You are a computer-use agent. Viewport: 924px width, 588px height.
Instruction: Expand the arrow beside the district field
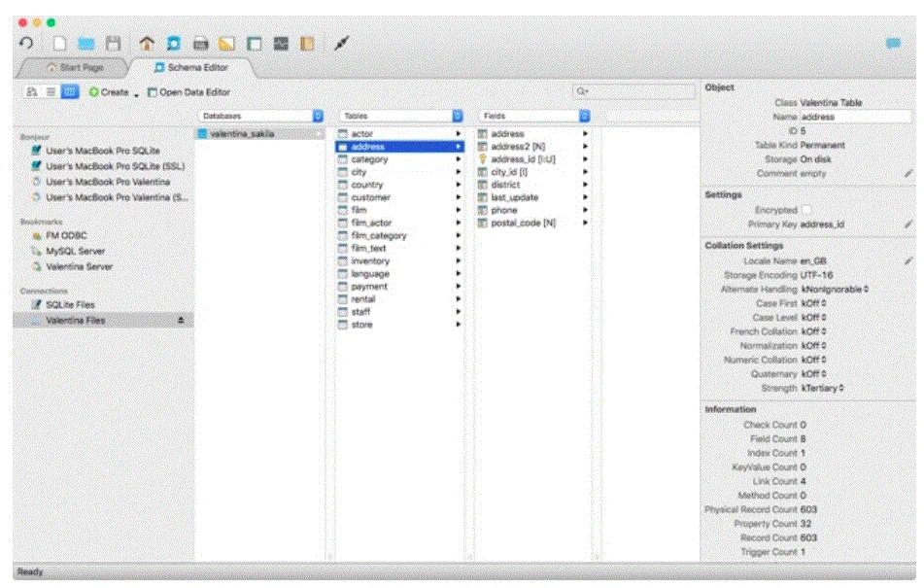(x=585, y=185)
